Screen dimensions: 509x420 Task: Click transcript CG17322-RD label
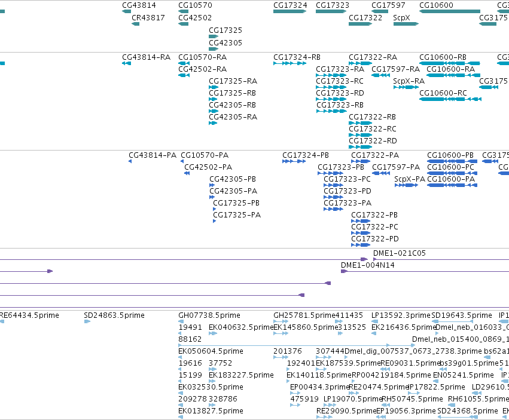click(x=373, y=141)
